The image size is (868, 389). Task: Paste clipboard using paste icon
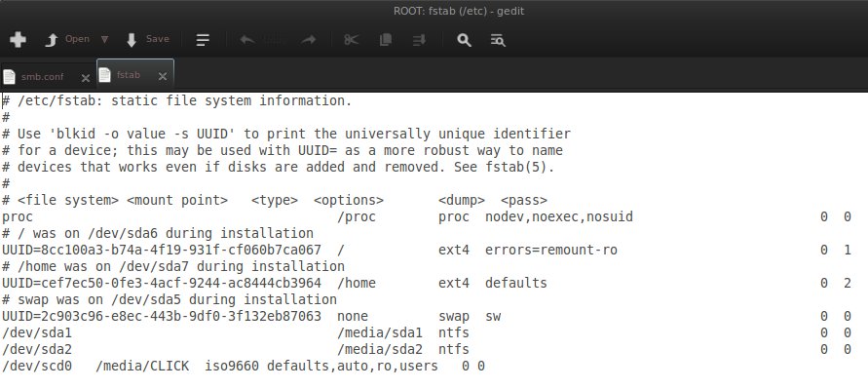[419, 40]
